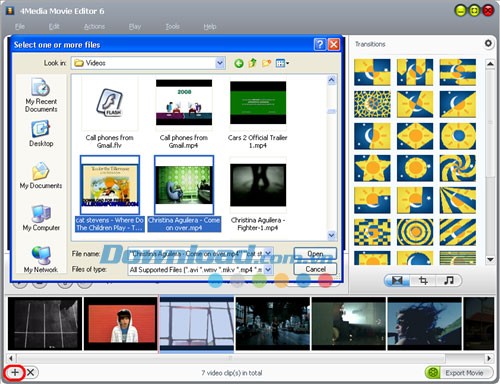The image size is (500, 384).
Task: Select the crop tool icon
Action: (x=423, y=280)
